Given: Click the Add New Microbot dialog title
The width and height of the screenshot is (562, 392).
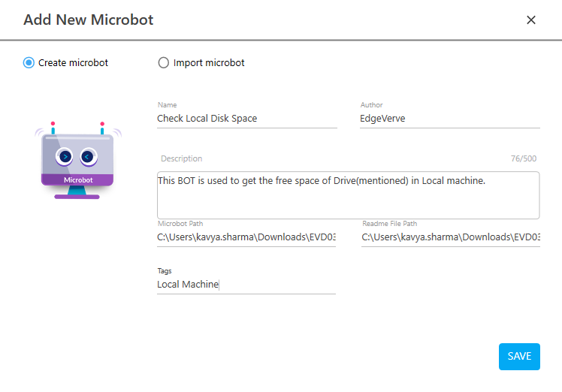Looking at the screenshot, I should pos(88,20).
